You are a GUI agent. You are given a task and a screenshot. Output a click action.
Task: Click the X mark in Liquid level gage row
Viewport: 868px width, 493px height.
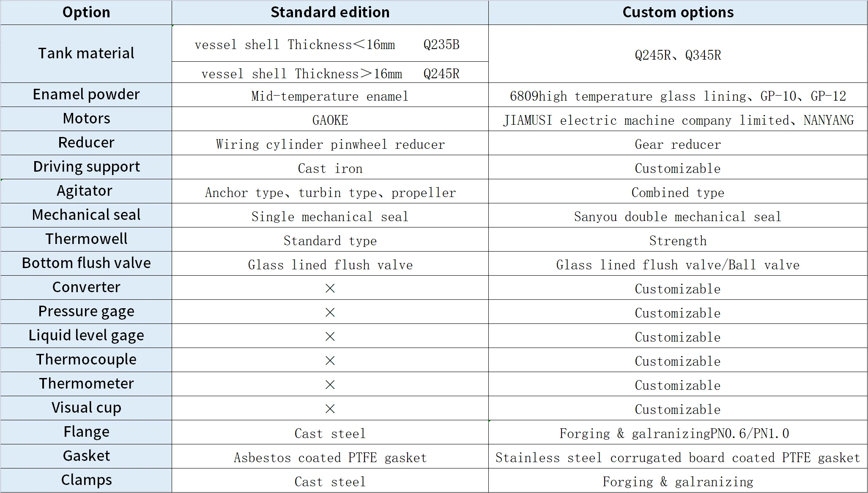click(x=330, y=337)
